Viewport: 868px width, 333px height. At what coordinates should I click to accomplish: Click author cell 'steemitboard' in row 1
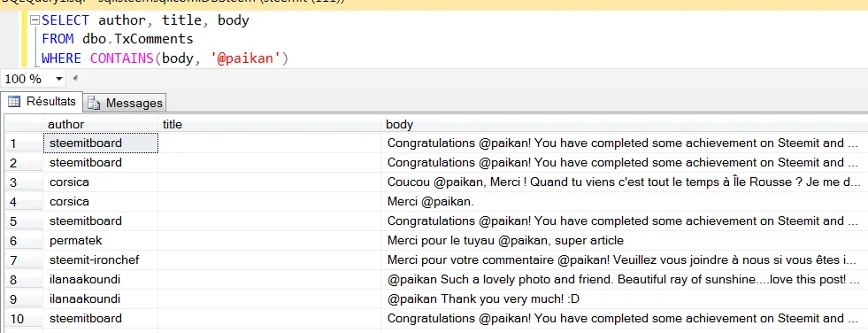coord(101,143)
